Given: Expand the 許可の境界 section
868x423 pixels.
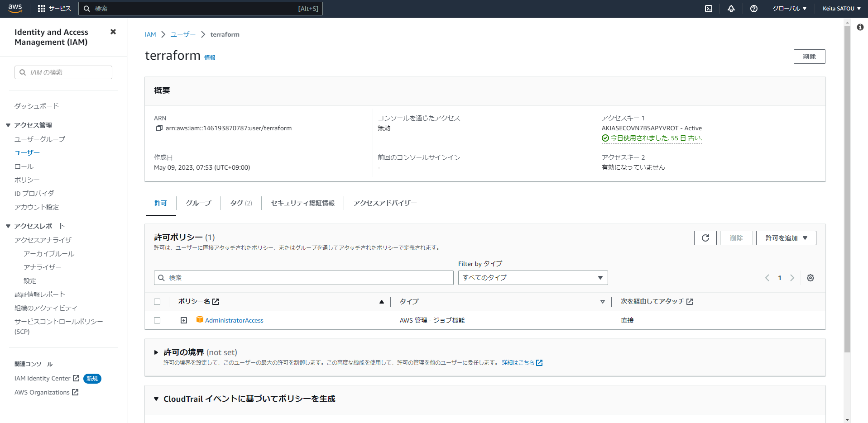Looking at the screenshot, I should (x=156, y=352).
